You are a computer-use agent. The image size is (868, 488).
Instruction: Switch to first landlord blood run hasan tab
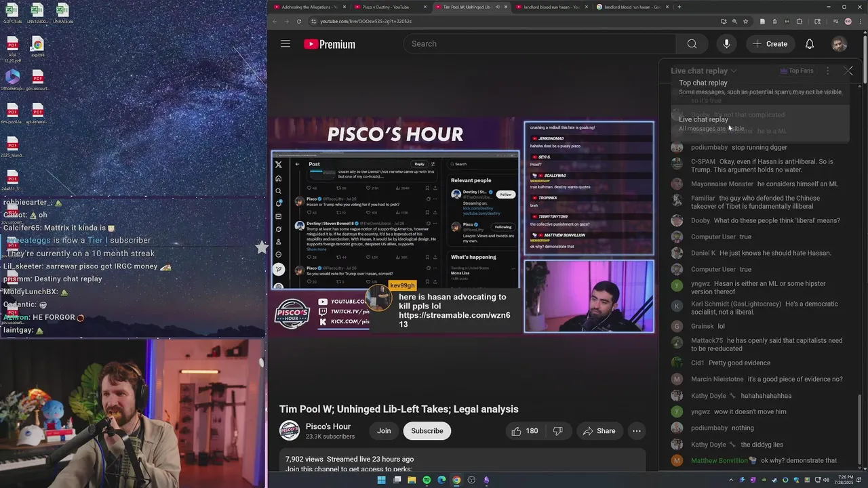pos(553,7)
